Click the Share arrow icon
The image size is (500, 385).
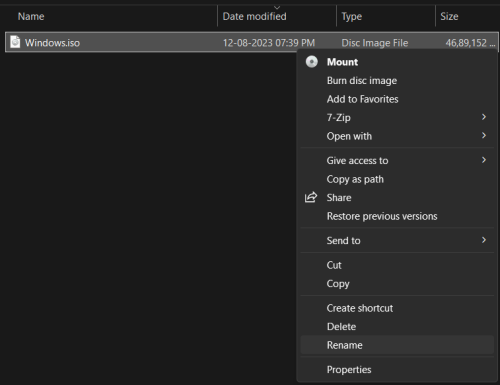tap(311, 197)
